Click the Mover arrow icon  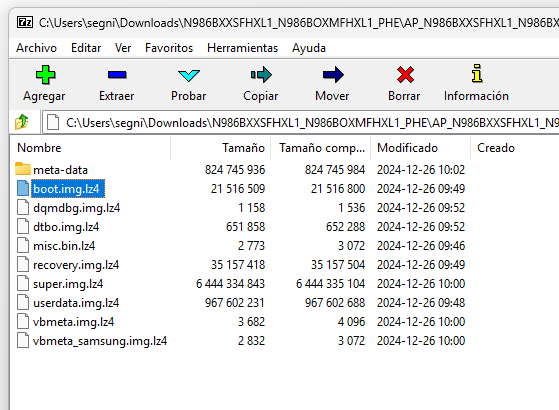tap(333, 75)
